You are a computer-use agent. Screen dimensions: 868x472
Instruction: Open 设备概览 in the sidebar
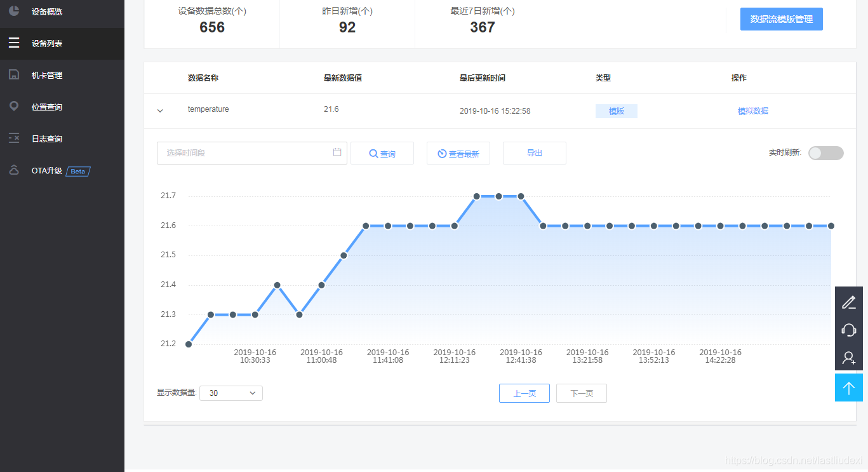(62, 12)
